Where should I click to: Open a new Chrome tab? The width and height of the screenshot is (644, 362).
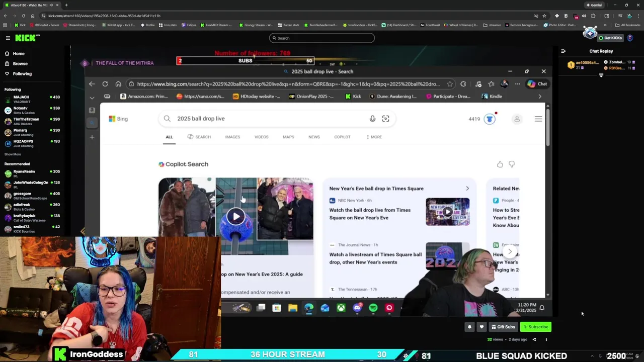click(67, 5)
